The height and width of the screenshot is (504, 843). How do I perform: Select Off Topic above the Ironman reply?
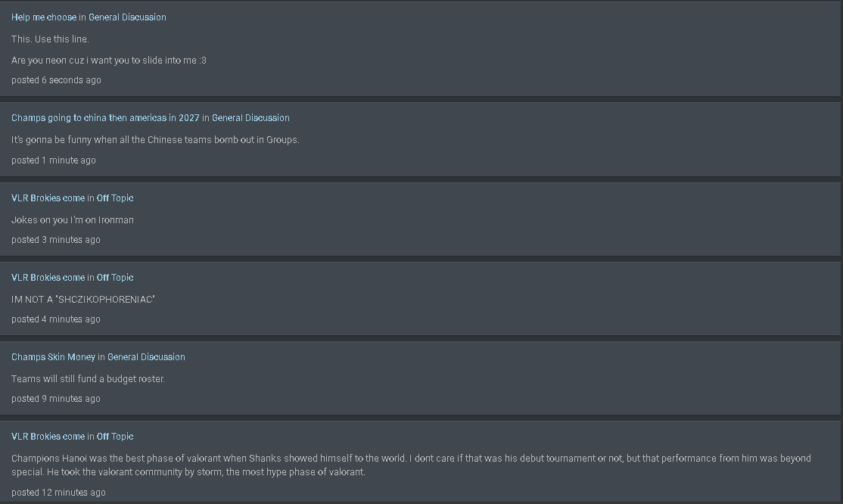pyautogui.click(x=115, y=198)
